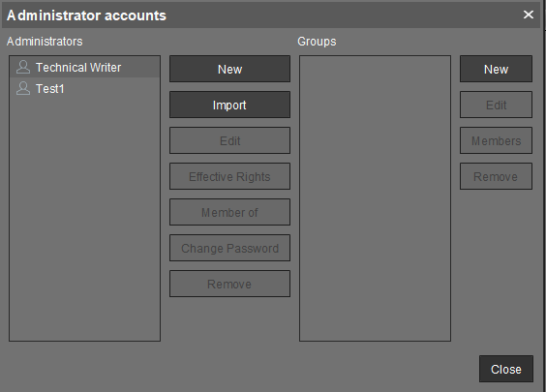Open Effective Rights for the administrator
This screenshot has height=392, width=546.
(229, 176)
